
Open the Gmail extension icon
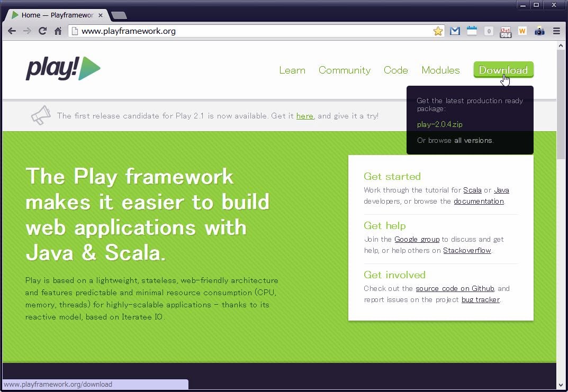click(455, 31)
